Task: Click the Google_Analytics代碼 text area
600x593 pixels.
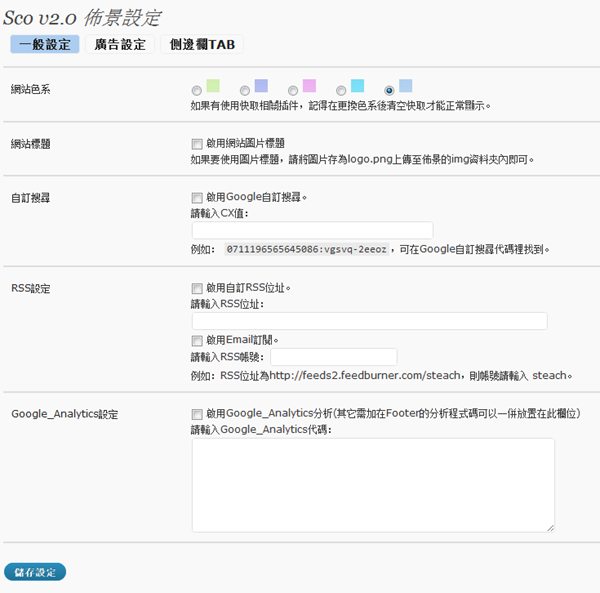Action: point(373,484)
